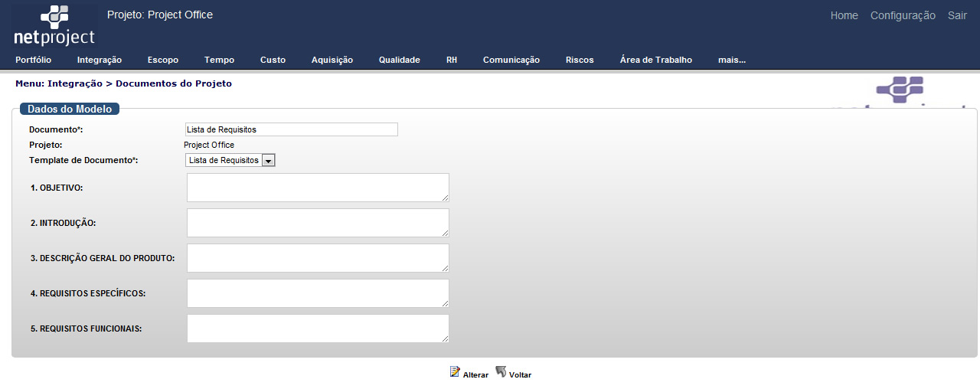980x389 pixels.
Task: Click the netproject logo icon
Action: [54, 25]
